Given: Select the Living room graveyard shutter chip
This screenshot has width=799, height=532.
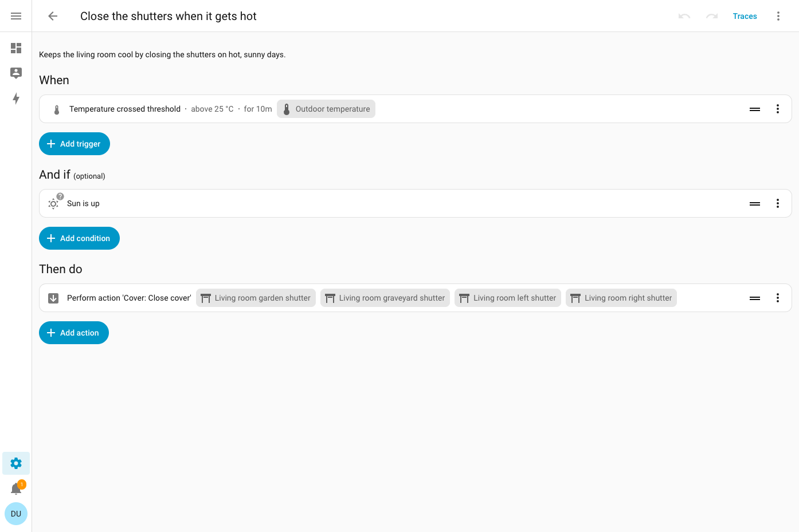Looking at the screenshot, I should (385, 298).
